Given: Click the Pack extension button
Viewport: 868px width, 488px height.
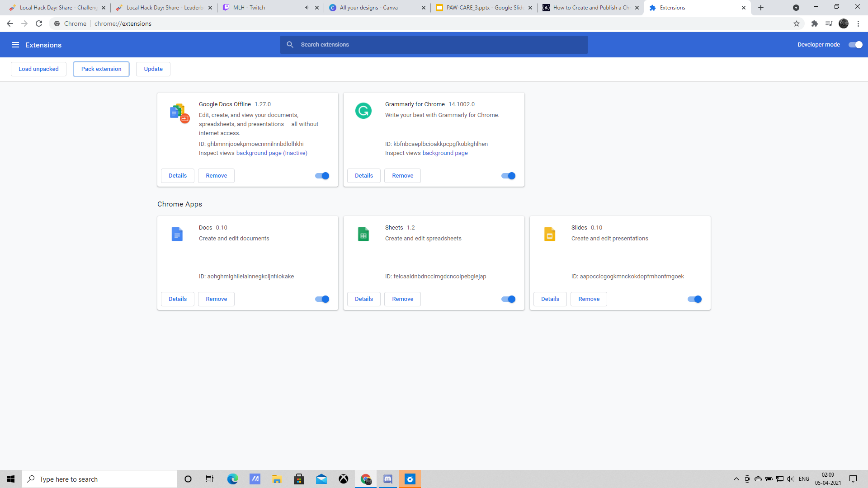Looking at the screenshot, I should click(101, 69).
